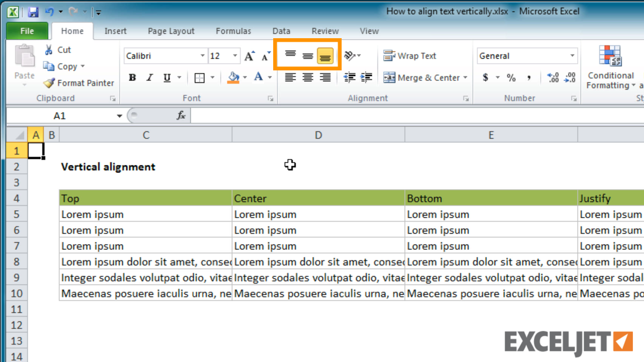Open the Font name dropdown
This screenshot has height=362, width=644.
(202, 55)
